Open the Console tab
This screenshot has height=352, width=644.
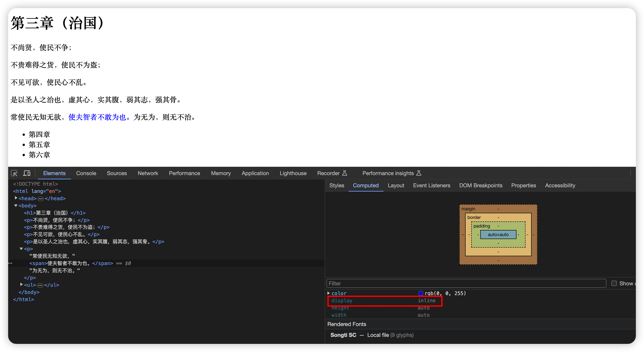(86, 173)
